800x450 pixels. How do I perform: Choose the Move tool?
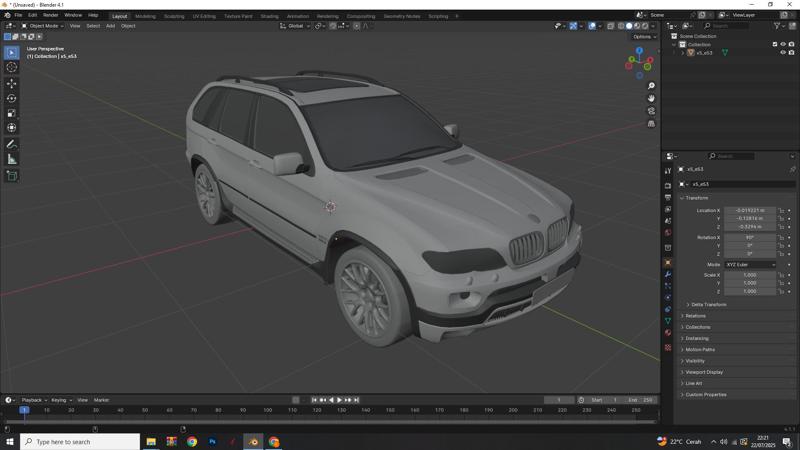pyautogui.click(x=12, y=83)
